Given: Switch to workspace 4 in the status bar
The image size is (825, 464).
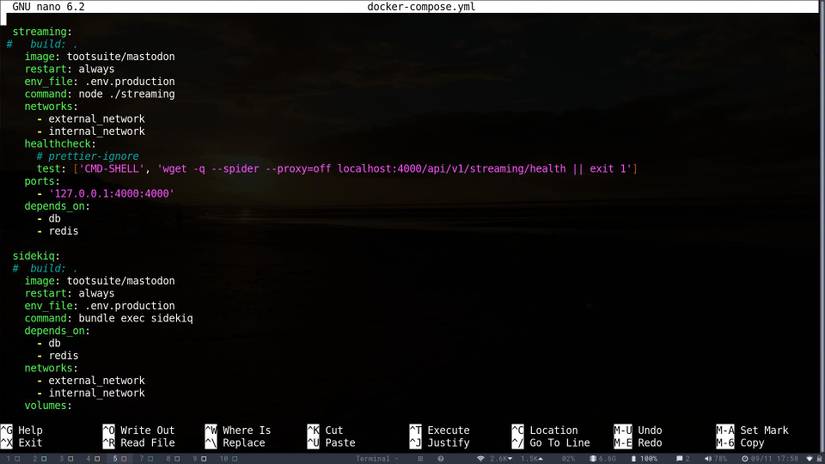Looking at the screenshot, I should [93, 459].
